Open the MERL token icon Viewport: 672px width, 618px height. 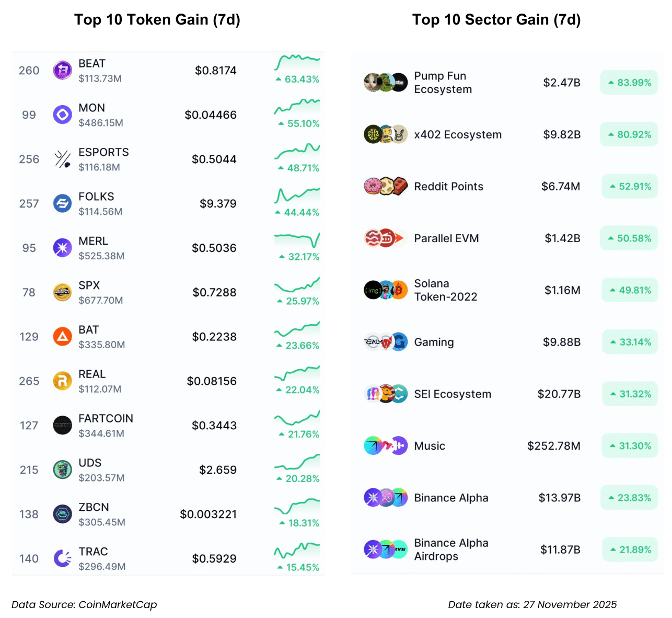click(63, 248)
